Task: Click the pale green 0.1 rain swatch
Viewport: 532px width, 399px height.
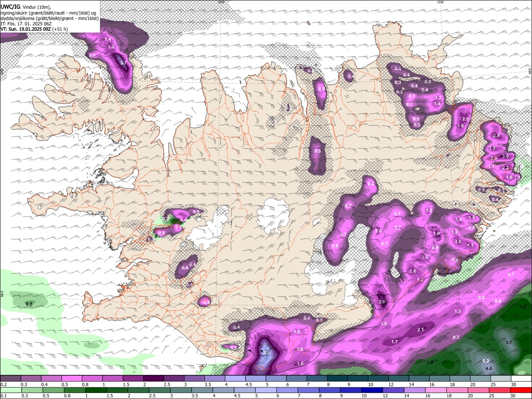Action: [10, 390]
